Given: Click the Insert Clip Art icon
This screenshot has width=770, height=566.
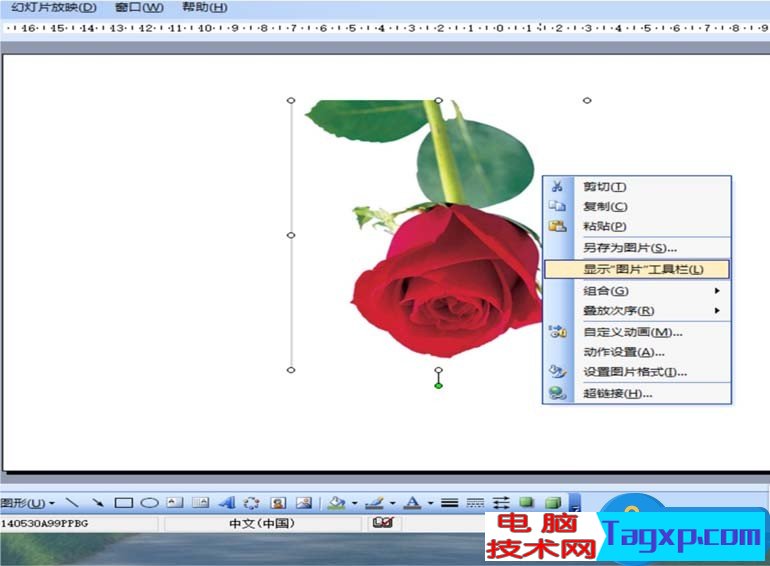Looking at the screenshot, I should point(278,503).
